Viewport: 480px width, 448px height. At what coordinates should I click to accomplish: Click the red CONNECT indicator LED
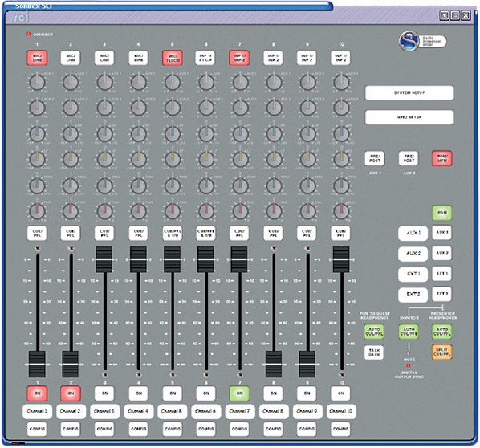tap(28, 34)
